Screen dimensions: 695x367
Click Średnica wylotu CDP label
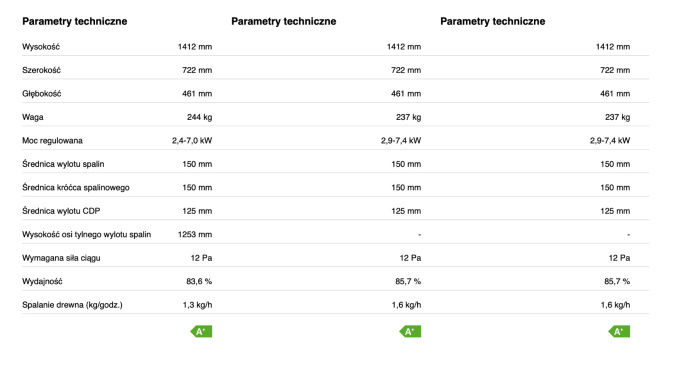(x=61, y=211)
